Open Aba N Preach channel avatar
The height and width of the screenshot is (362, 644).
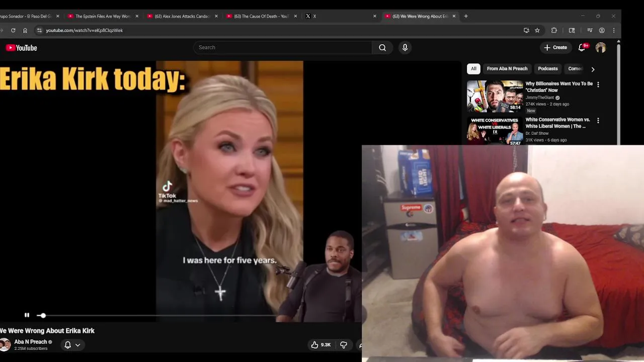[x=5, y=345]
